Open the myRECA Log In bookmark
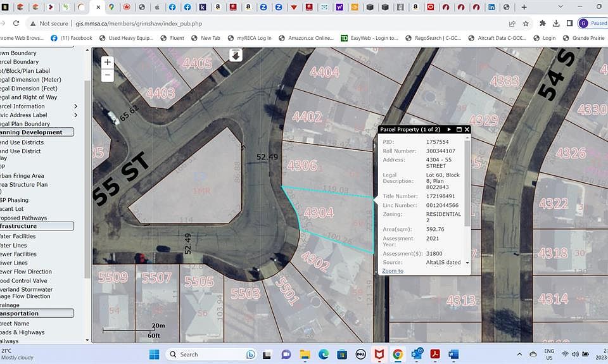 pos(250,38)
